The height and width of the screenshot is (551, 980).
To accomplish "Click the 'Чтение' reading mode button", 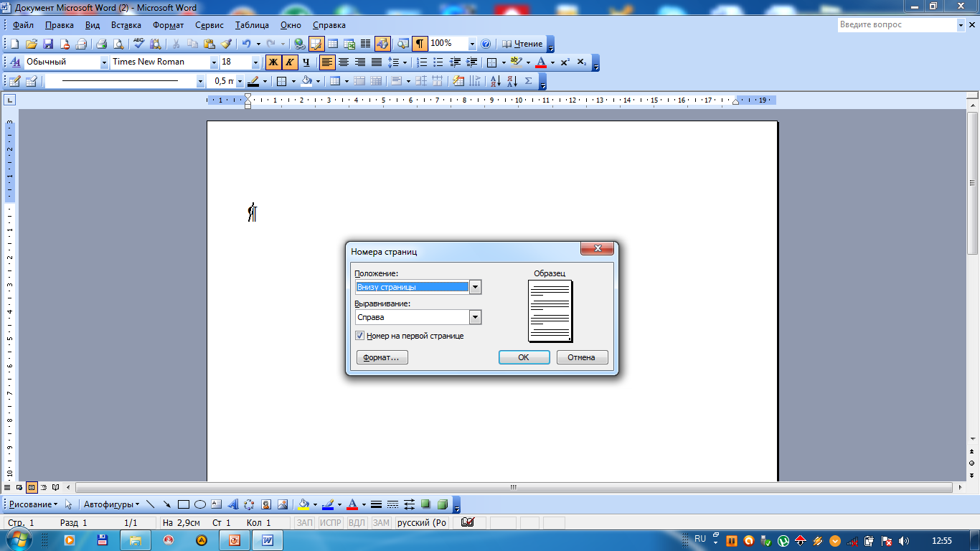I will [x=522, y=44].
